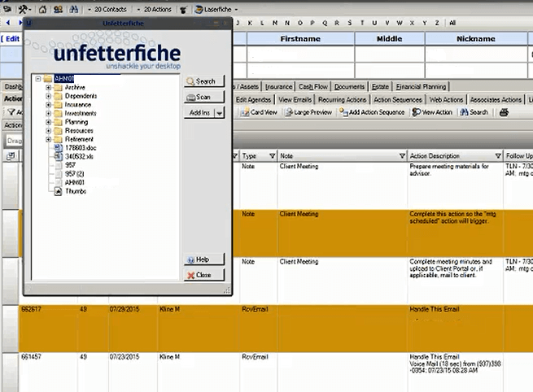Screen dimensions: 533x392
Task: Click the Search button in Unfetterfiche
Action: [204, 81]
